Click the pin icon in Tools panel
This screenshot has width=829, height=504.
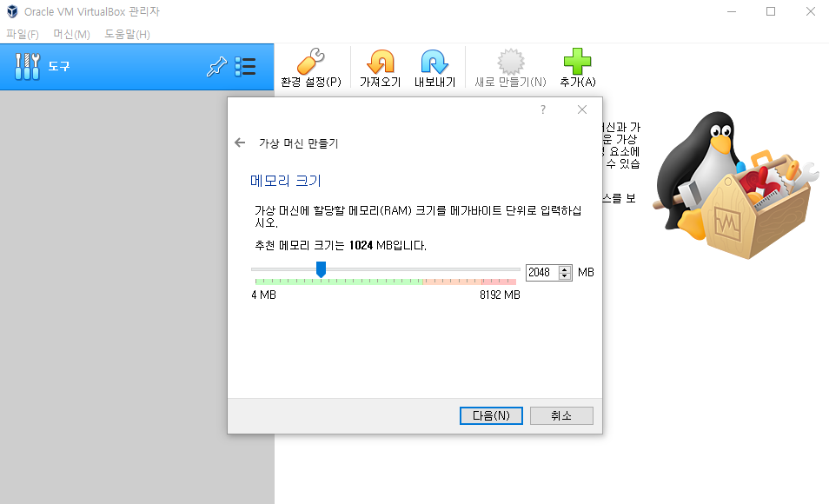coord(216,67)
